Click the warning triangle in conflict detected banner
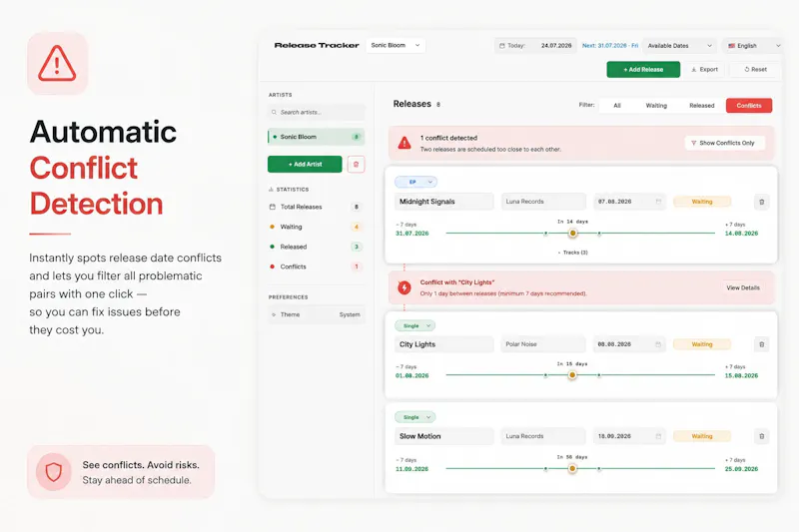Screen dimensions: 799x532 tap(404, 143)
